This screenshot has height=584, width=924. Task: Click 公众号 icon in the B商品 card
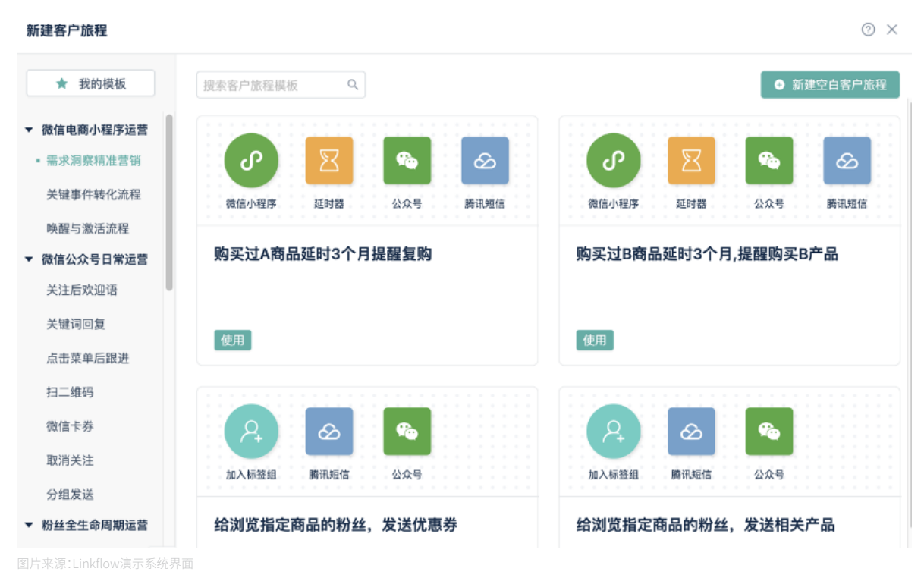[769, 161]
